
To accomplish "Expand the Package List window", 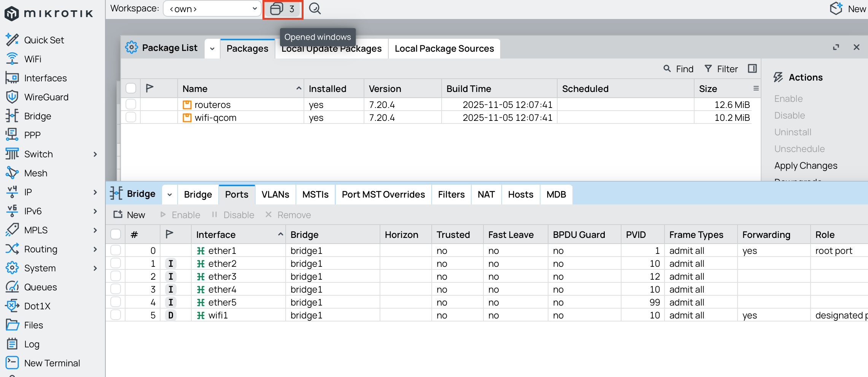I will (x=836, y=47).
